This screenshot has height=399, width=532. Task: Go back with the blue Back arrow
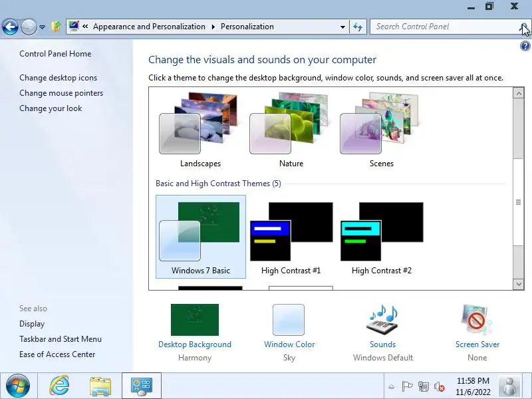(10, 27)
